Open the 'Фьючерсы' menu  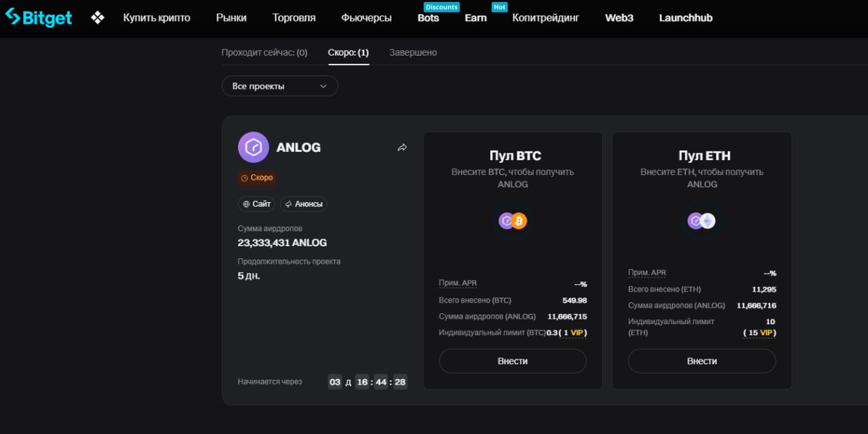coord(366,18)
